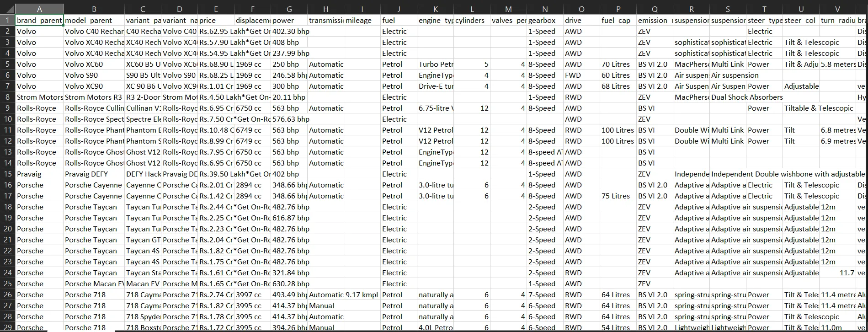The width and height of the screenshot is (868, 332).
Task: Click the fuel header cell
Action: tap(399, 20)
